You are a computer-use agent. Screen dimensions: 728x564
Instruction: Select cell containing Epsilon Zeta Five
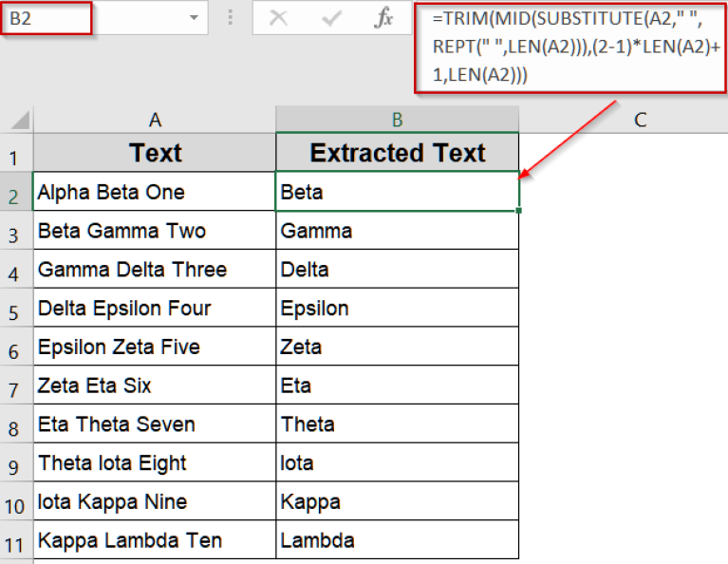(155, 347)
